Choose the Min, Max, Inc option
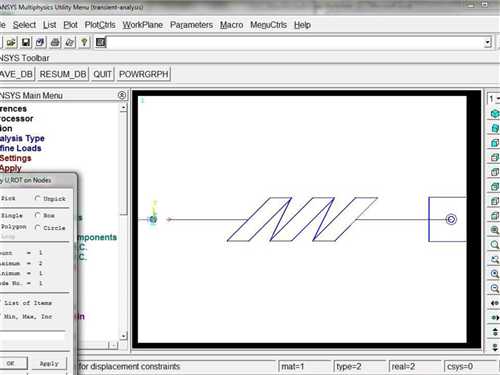 pyautogui.click(x=27, y=316)
